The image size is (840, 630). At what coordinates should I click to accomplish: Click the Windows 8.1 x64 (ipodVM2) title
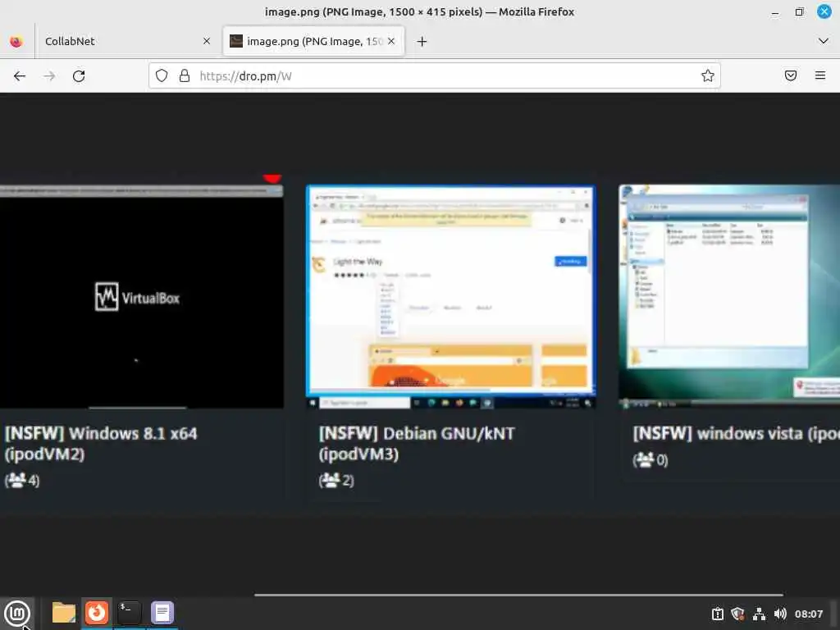(x=101, y=444)
